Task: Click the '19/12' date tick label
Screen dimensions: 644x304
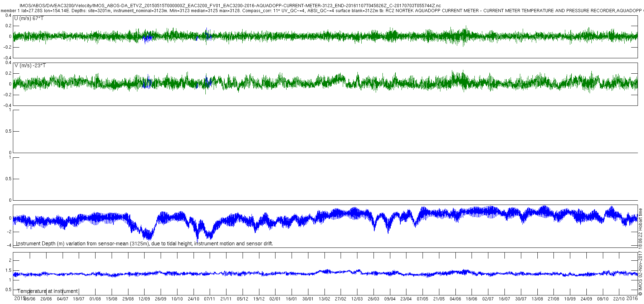Action: click(x=259, y=299)
